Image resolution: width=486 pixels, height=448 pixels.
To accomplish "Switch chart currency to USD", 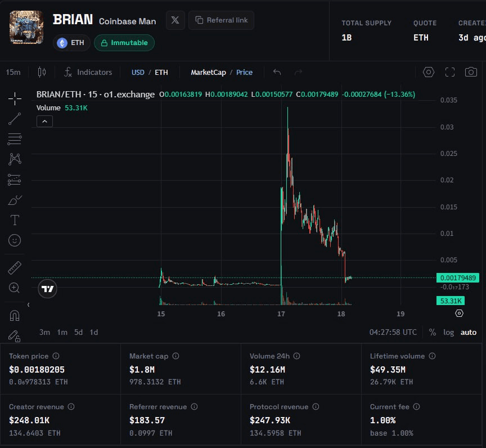I will click(x=138, y=72).
